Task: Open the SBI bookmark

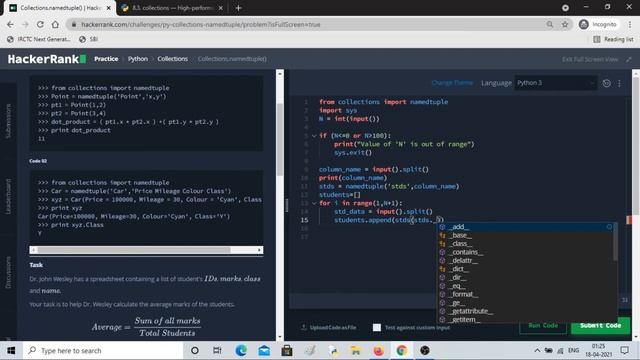Action: pyautogui.click(x=89, y=39)
